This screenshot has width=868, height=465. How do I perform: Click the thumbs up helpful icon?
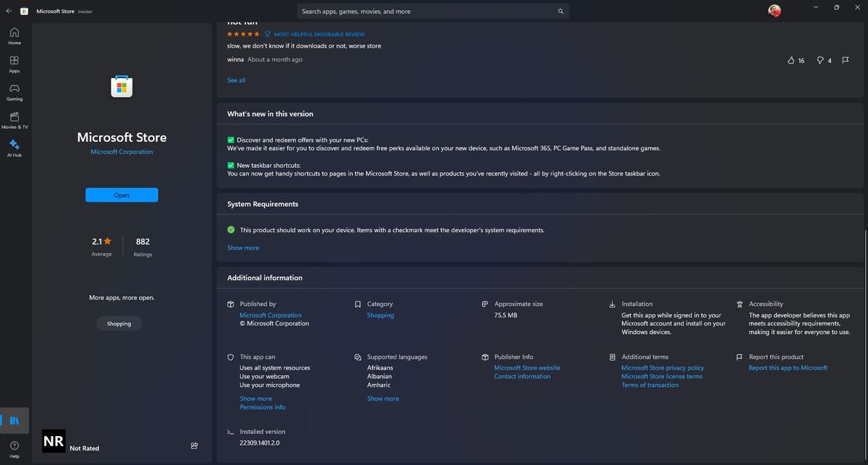pos(791,61)
